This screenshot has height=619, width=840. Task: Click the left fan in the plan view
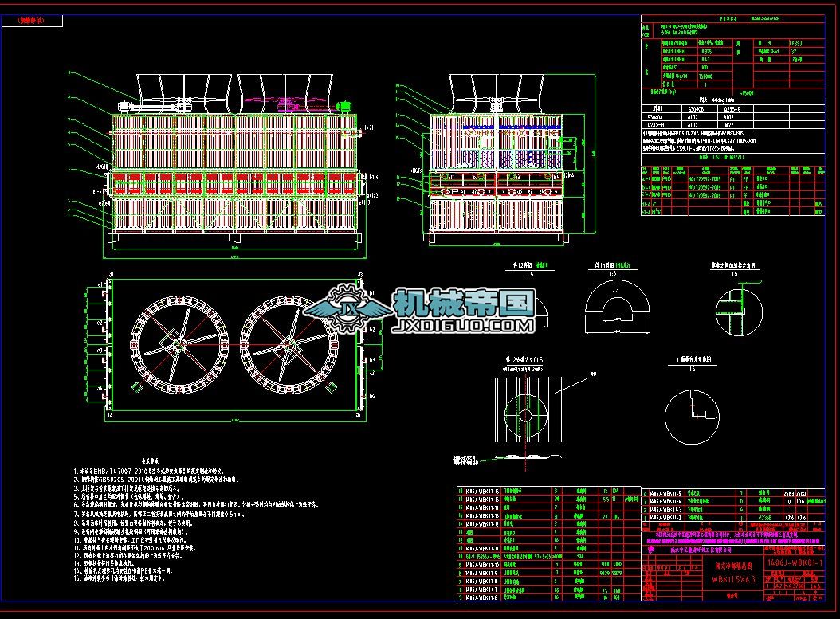(x=179, y=345)
